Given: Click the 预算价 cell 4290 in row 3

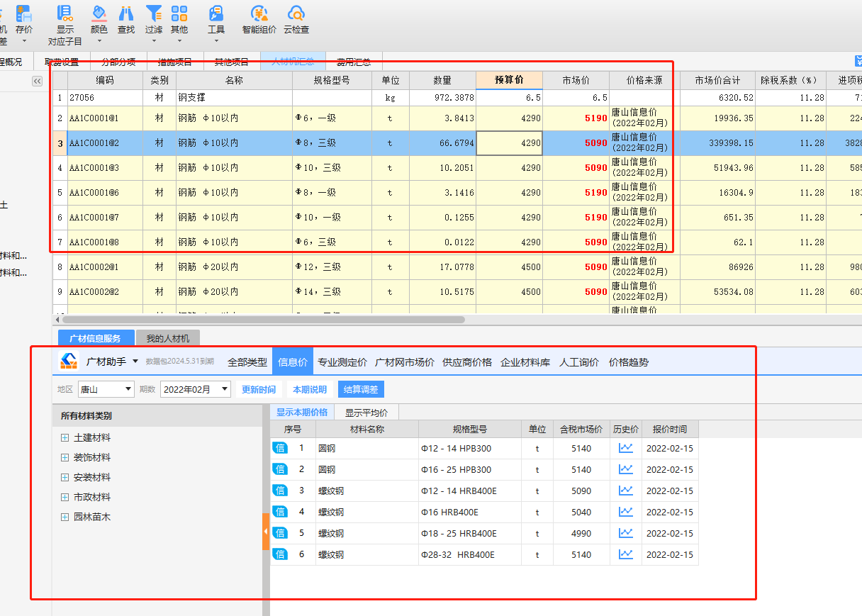Looking at the screenshot, I should (x=509, y=142).
